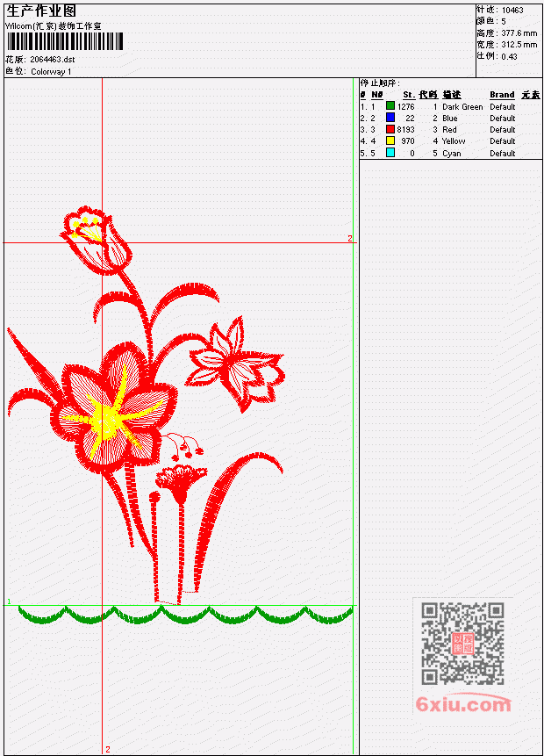This screenshot has height=756, width=544.
Task: Click the height value '377.6 mm'
Action: click(519, 33)
